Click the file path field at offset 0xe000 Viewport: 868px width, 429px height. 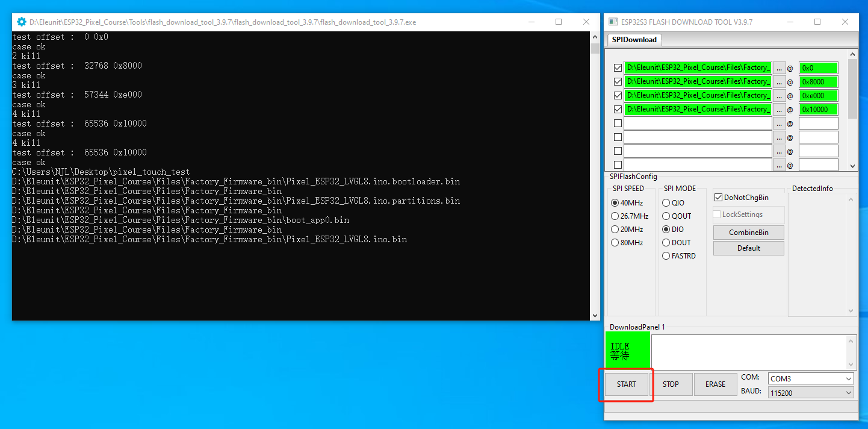[698, 96]
